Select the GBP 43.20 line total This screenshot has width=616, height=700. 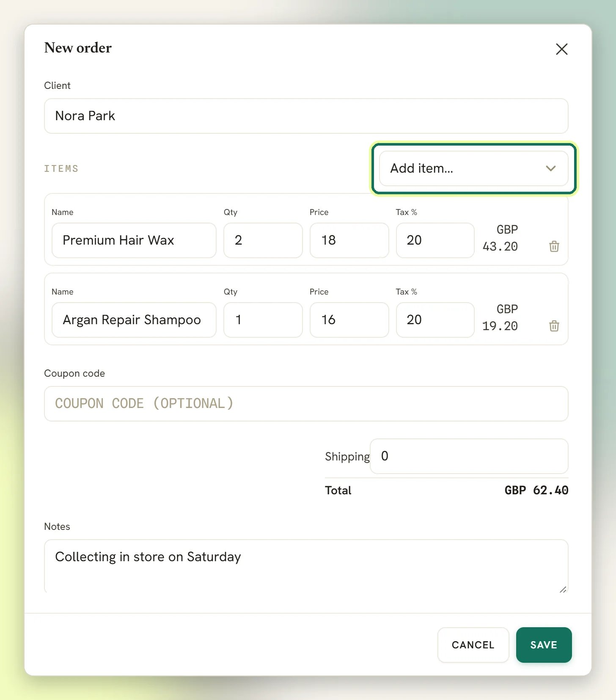[500, 238]
